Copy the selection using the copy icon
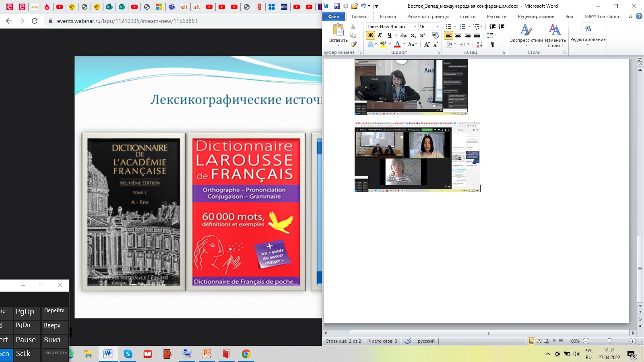The width and height of the screenshot is (644, 362). point(353,35)
